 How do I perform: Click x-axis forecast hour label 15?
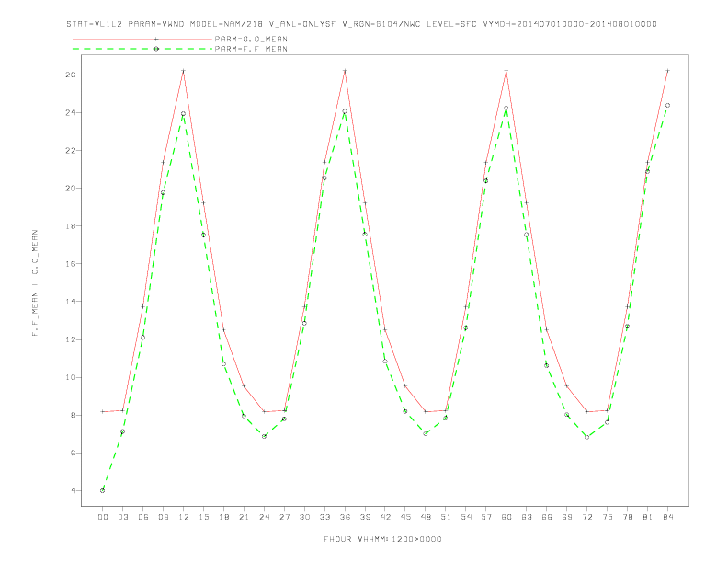coord(203,517)
